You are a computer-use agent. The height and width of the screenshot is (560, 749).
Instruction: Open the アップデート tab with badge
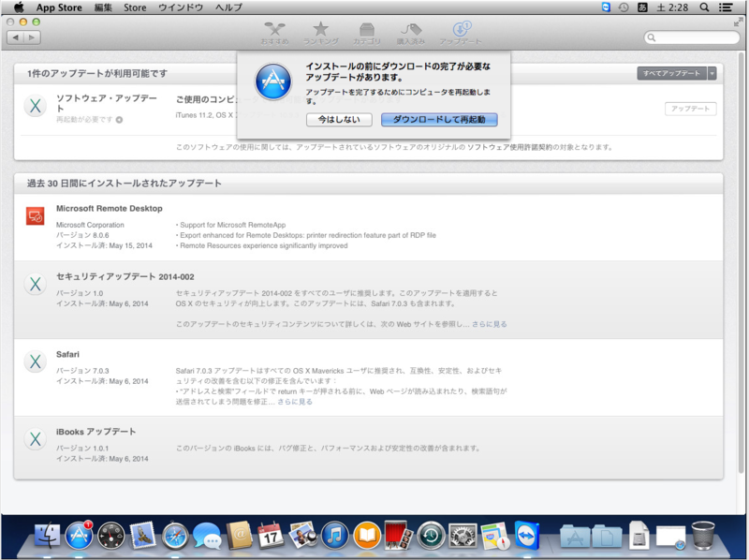(x=461, y=34)
